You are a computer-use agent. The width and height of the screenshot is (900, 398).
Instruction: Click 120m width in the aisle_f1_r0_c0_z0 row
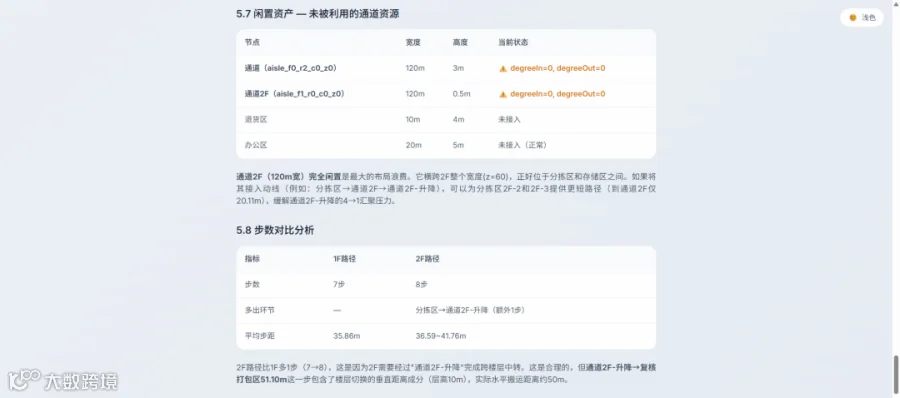tap(415, 93)
